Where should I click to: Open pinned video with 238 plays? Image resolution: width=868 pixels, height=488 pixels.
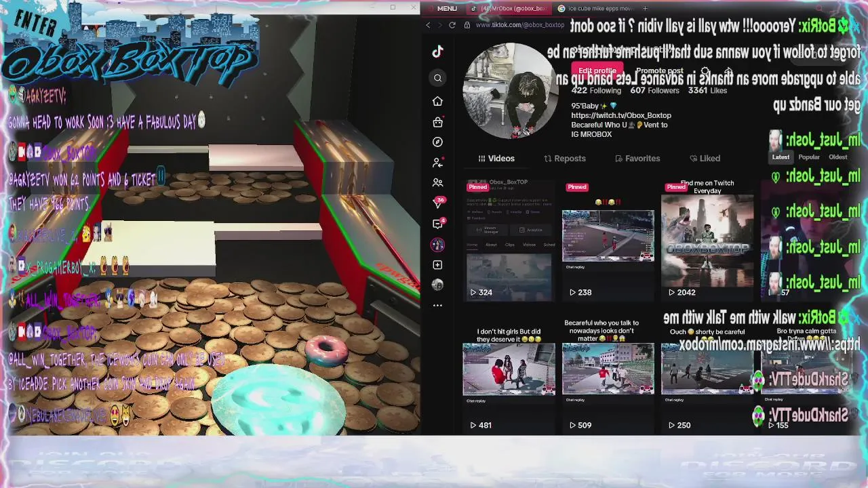tap(608, 240)
